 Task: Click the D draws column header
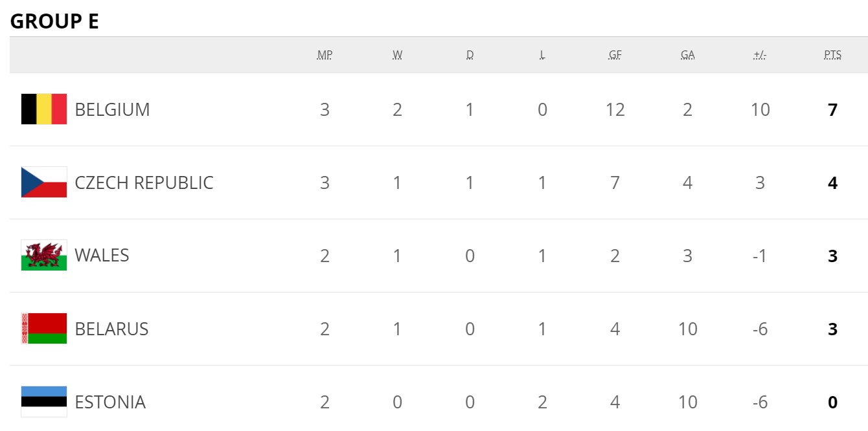coord(470,55)
